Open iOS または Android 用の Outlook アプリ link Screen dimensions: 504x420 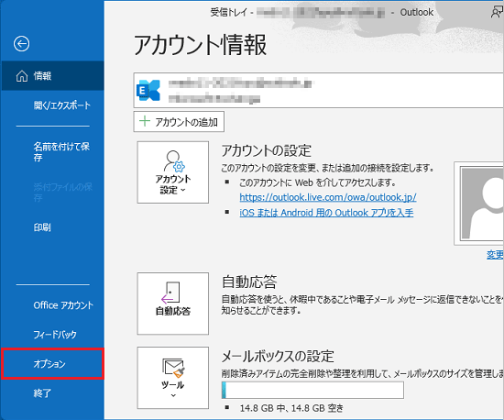point(326,213)
